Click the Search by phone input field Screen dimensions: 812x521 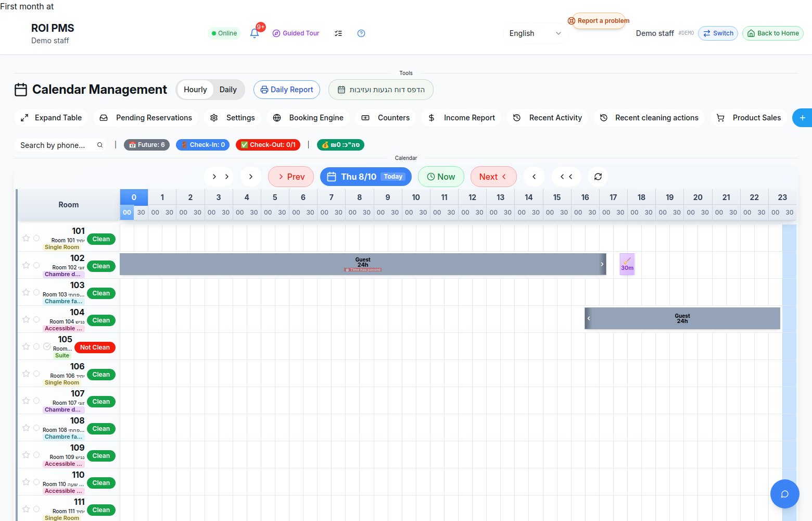click(x=60, y=145)
